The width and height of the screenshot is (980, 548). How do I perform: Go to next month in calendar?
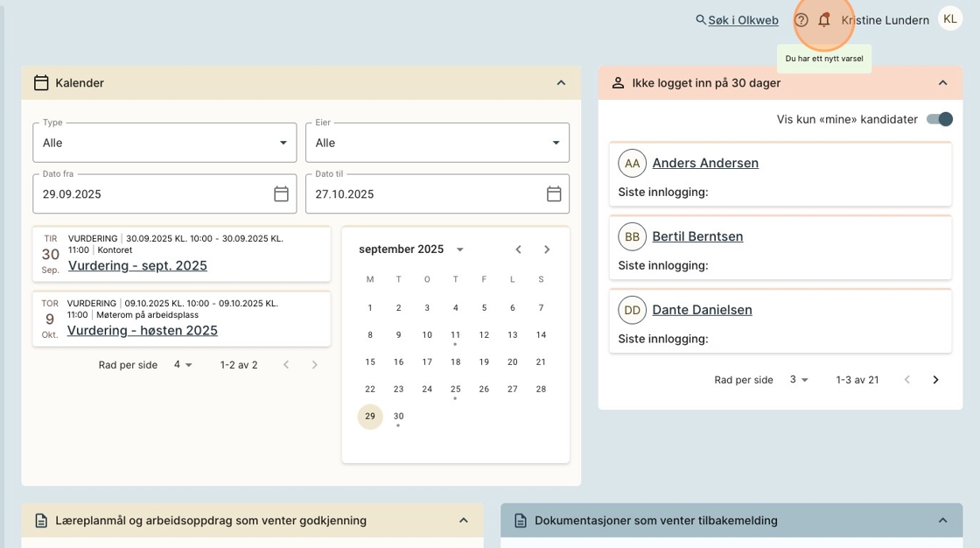547,249
